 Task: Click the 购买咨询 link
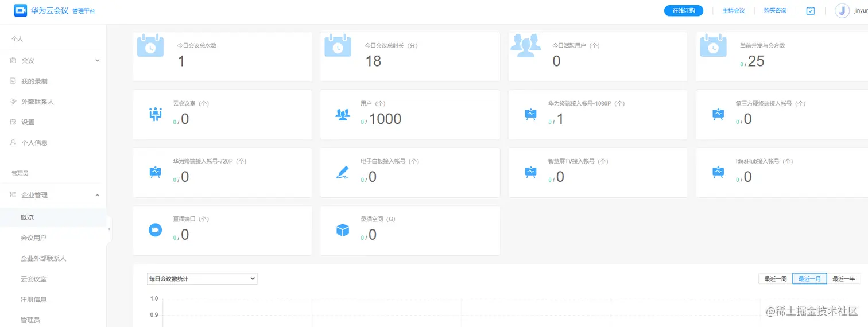click(x=775, y=11)
